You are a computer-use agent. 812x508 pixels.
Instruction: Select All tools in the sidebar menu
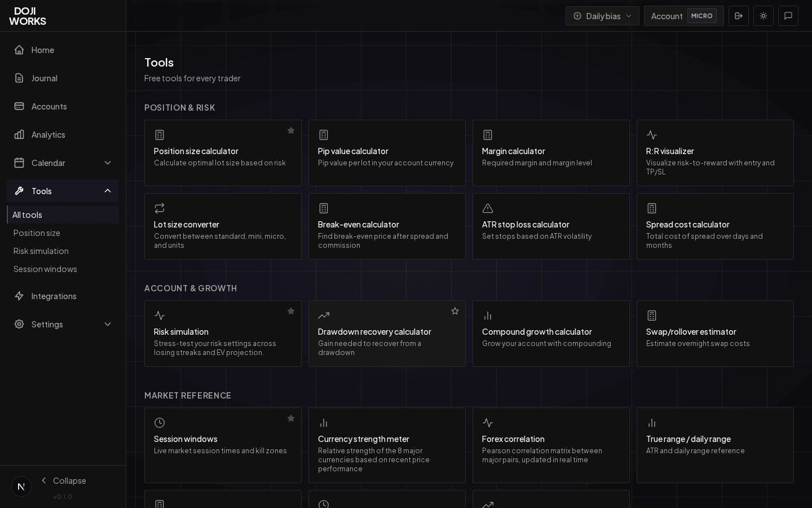coord(27,214)
